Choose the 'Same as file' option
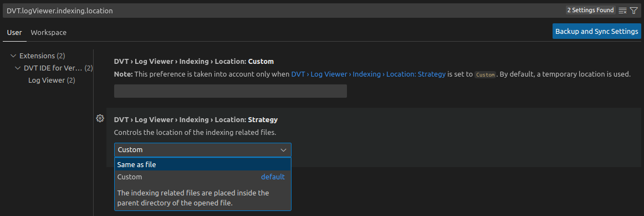 [202, 164]
